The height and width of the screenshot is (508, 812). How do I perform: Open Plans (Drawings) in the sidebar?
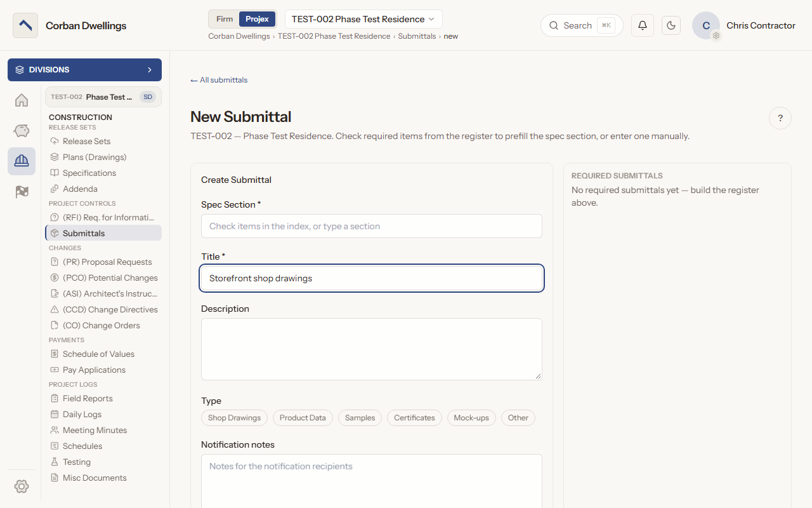(103, 157)
